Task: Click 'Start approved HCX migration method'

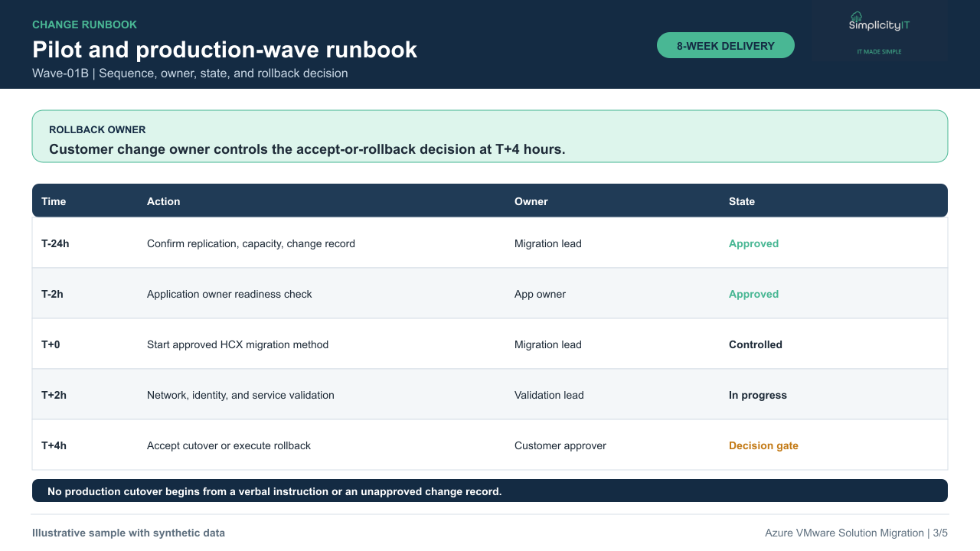Action: click(x=237, y=344)
